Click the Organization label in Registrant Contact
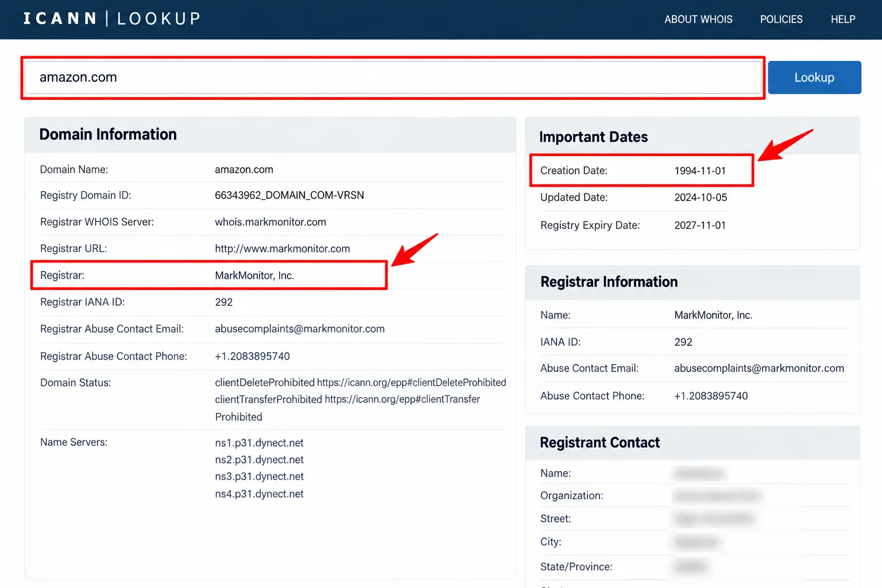This screenshot has width=882, height=588. click(x=572, y=496)
